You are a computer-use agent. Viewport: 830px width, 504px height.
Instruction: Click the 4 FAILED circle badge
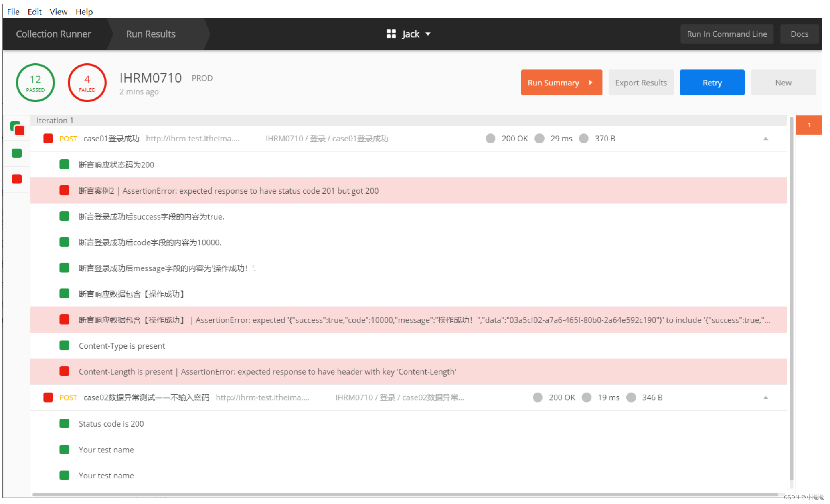click(x=87, y=83)
